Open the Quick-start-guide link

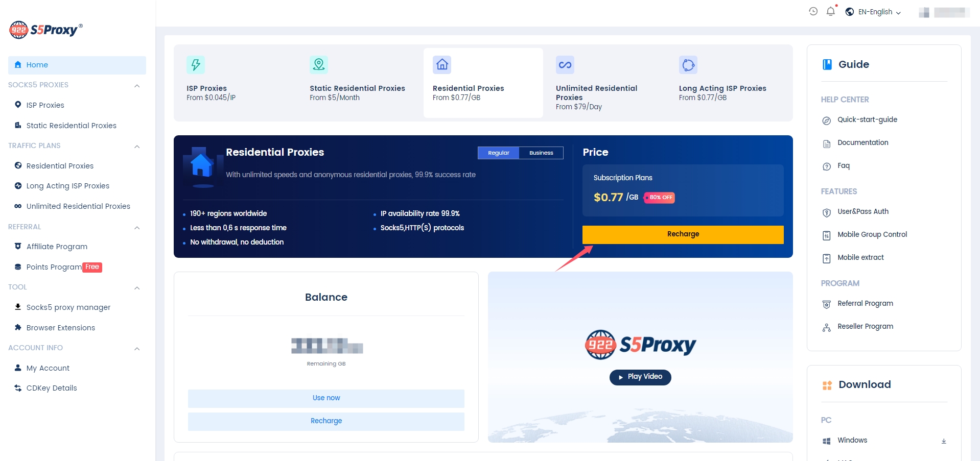point(867,119)
